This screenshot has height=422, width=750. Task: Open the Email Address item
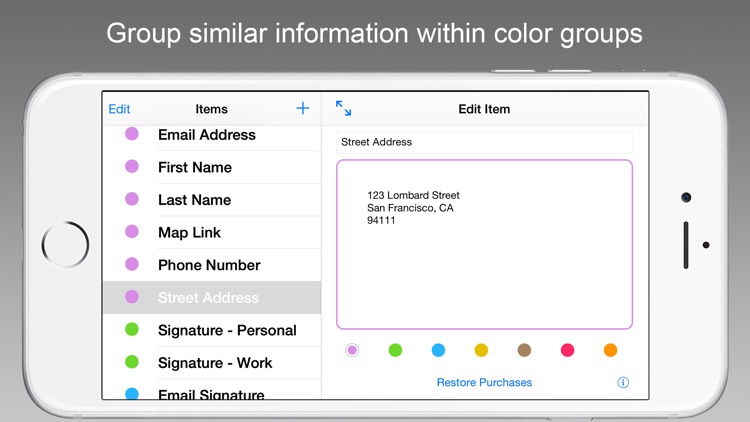point(207,135)
